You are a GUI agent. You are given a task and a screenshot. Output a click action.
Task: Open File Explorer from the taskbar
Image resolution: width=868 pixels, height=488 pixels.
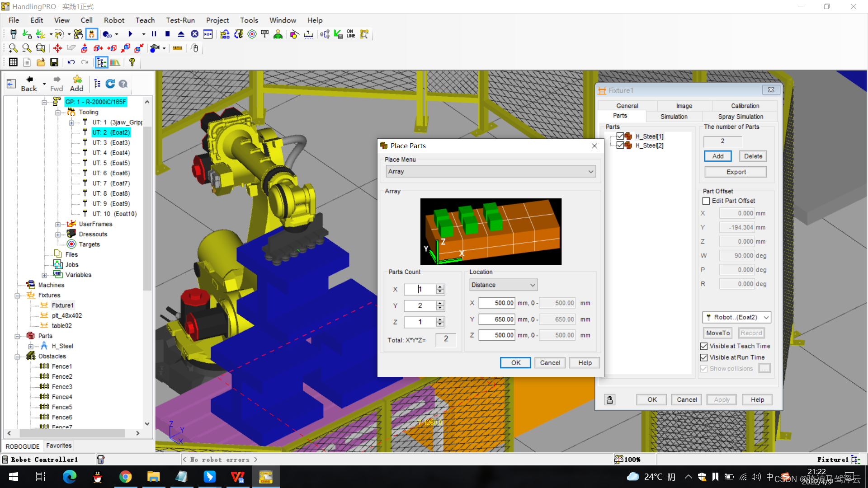[x=153, y=477]
